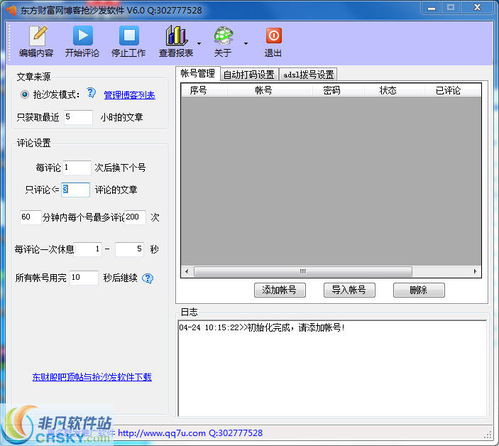Start commenting with 开始评论 play icon
499x446 pixels.
(x=82, y=41)
